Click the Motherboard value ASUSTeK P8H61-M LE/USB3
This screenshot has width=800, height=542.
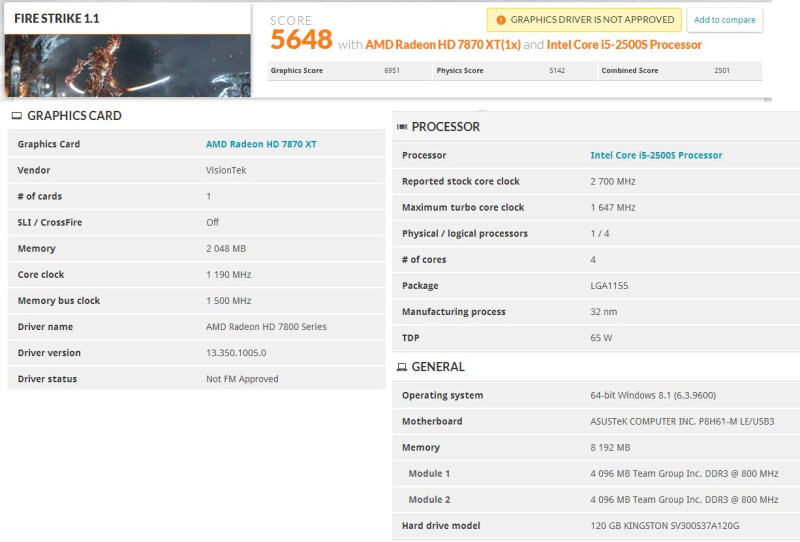[682, 422]
